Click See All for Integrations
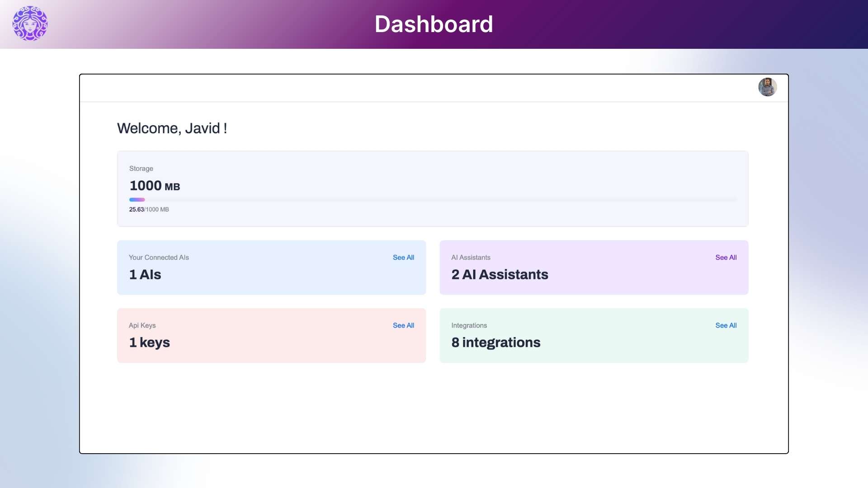Screen dimensions: 868x488 (x=726, y=325)
